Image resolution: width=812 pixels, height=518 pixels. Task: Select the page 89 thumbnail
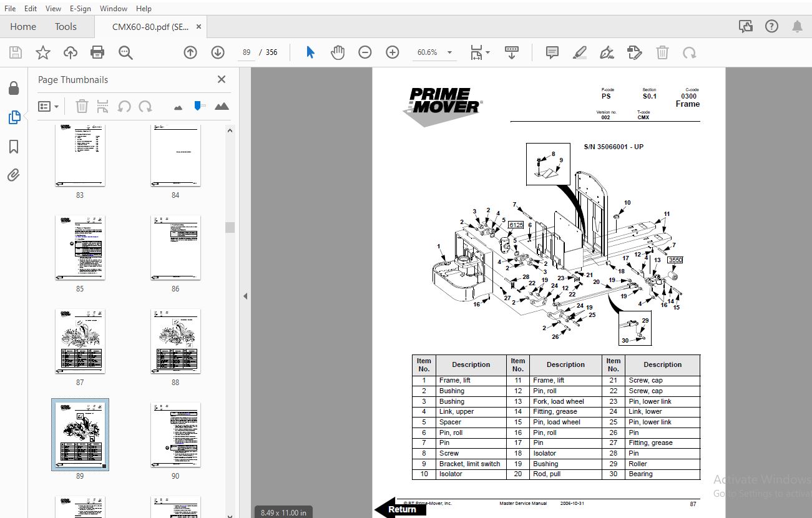pos(80,434)
